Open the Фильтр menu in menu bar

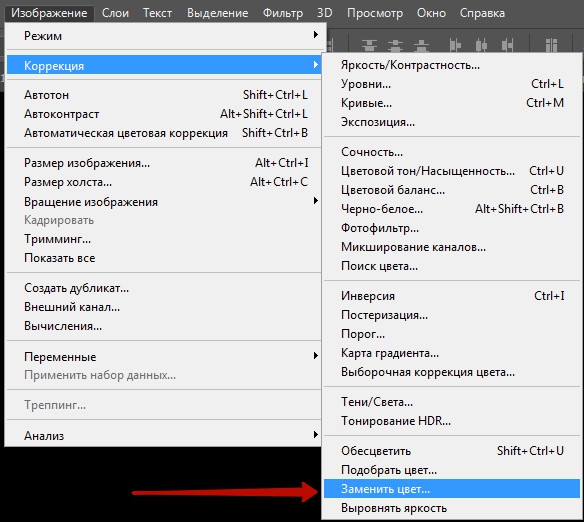tap(283, 13)
